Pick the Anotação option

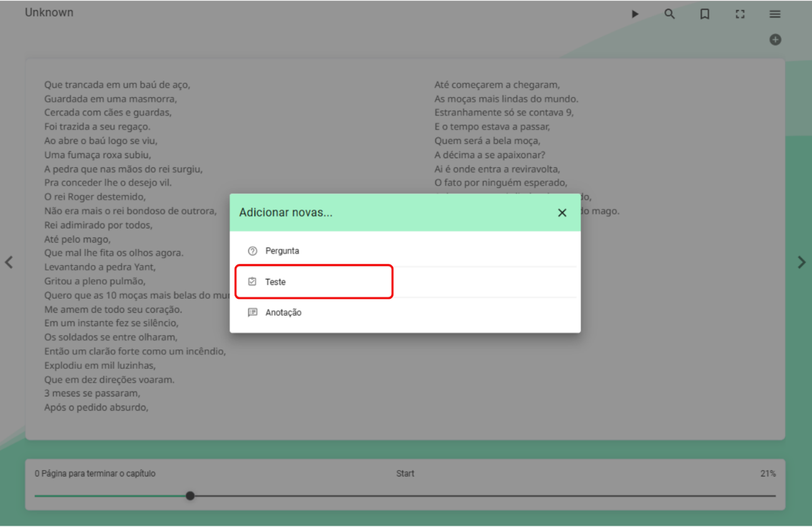click(x=405, y=313)
